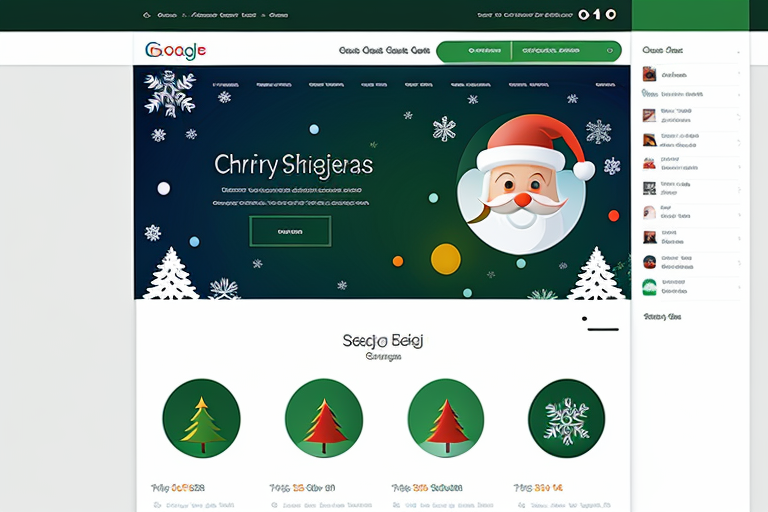
Task: Open the last menu item in the hero navigation row
Action: point(605,85)
